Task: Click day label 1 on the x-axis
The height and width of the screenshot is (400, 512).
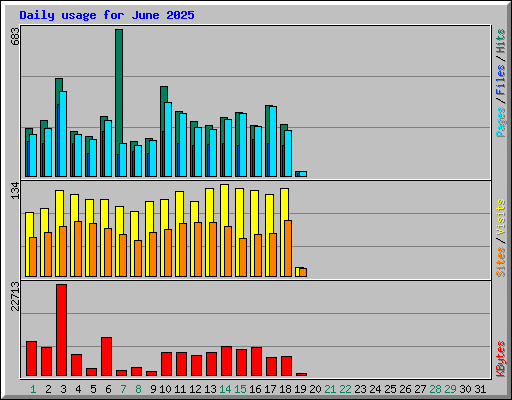Action: pos(33,389)
